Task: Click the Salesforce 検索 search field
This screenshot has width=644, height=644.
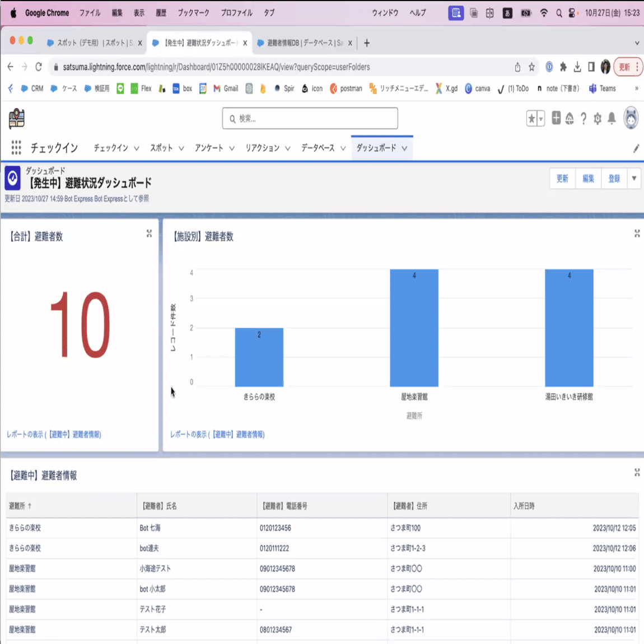Action: point(310,118)
